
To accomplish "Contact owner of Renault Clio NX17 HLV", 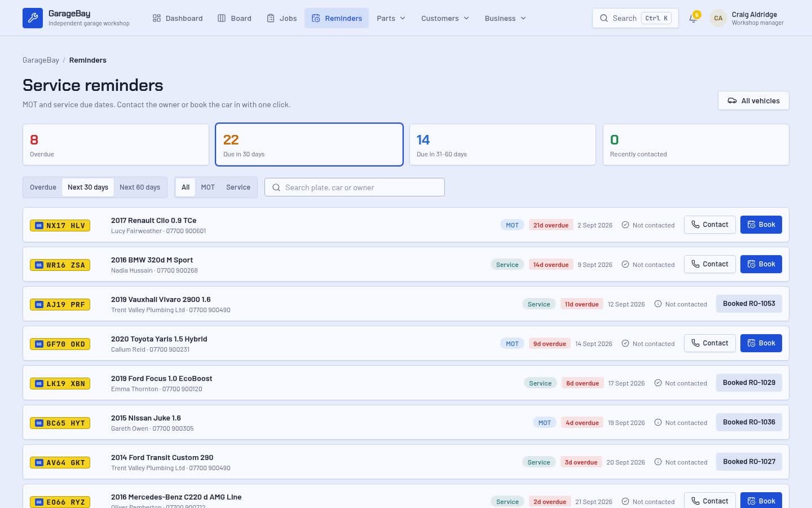I will click(710, 225).
